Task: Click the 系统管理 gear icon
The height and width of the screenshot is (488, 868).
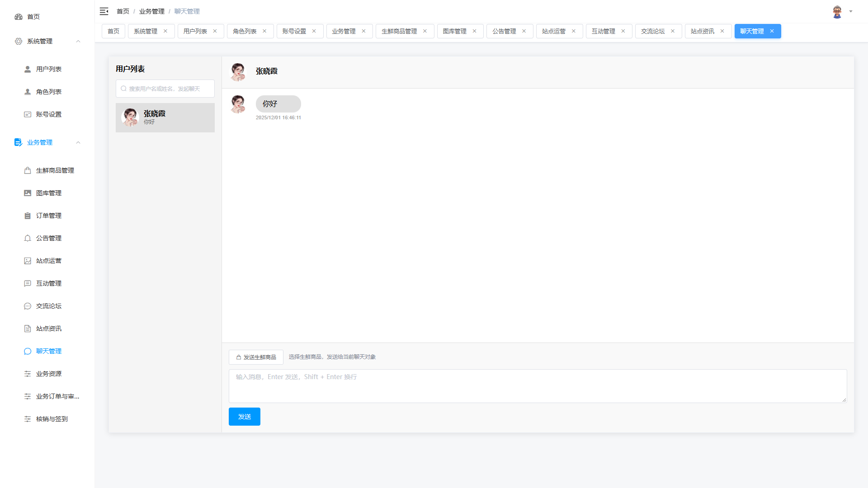Action: pos(19,41)
